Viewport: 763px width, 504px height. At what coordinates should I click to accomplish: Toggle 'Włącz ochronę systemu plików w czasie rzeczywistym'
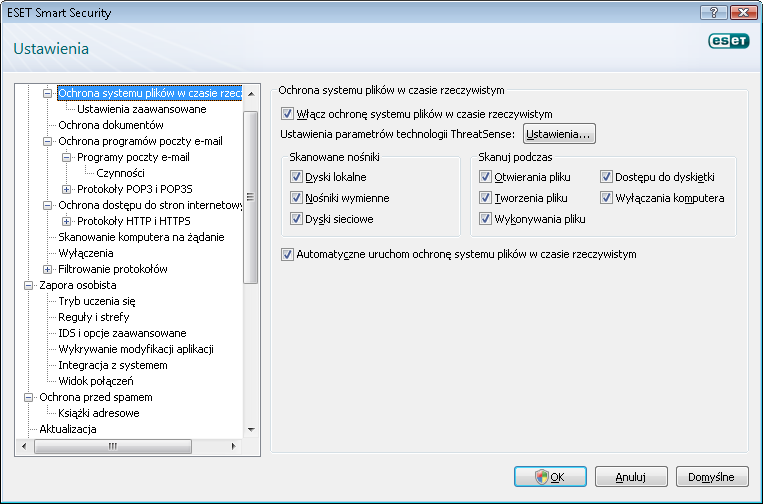tap(287, 114)
